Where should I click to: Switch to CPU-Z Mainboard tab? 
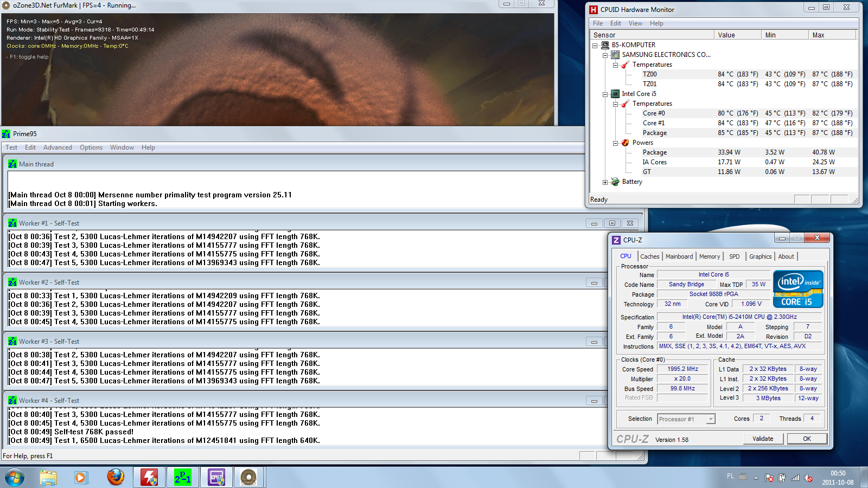coord(679,256)
